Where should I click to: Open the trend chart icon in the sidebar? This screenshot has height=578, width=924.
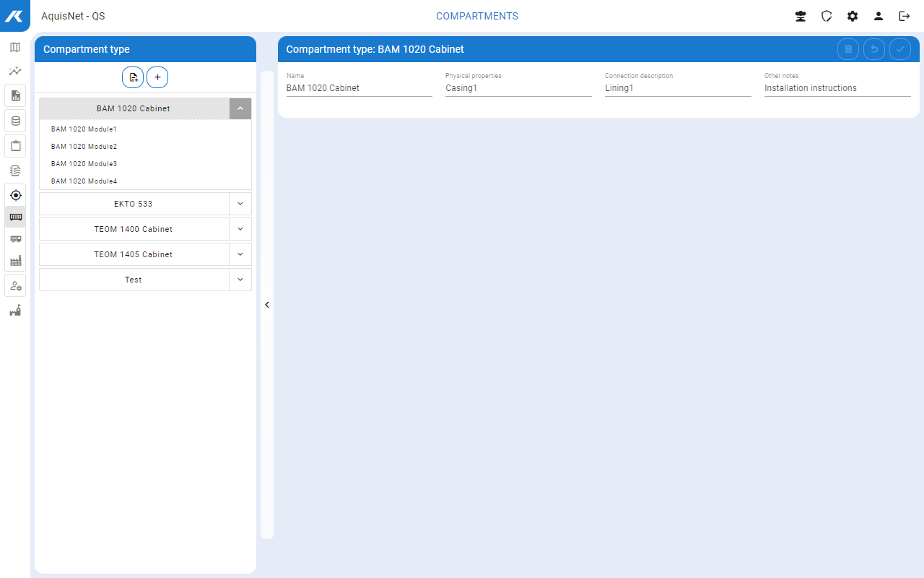click(x=15, y=72)
